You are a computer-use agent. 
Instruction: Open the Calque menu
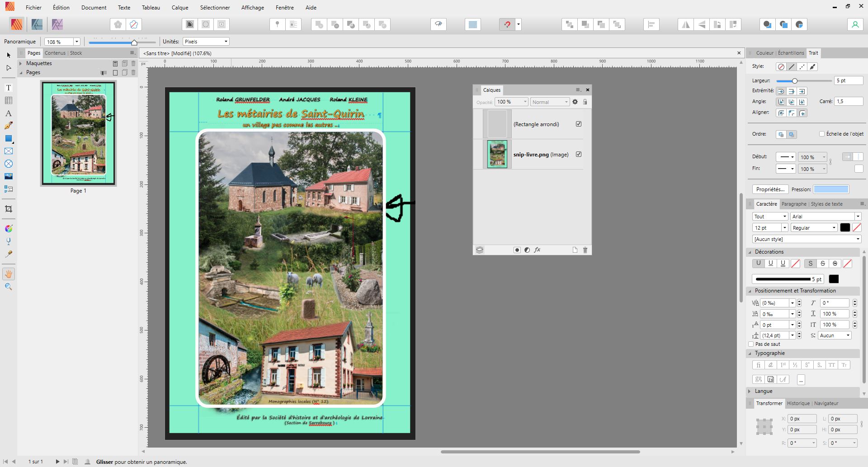coord(180,8)
